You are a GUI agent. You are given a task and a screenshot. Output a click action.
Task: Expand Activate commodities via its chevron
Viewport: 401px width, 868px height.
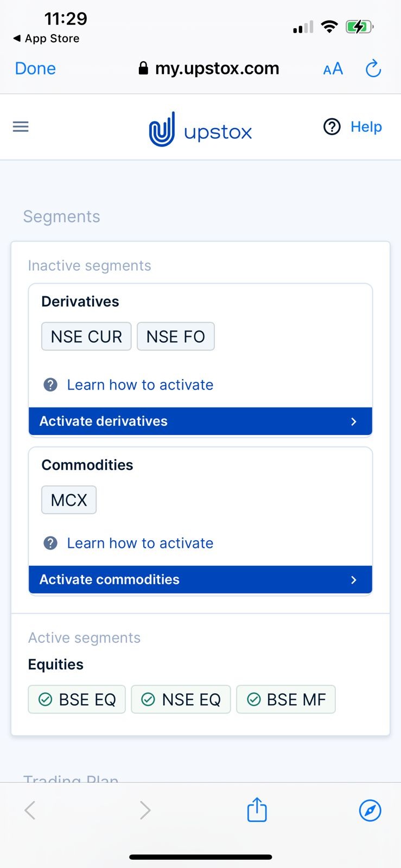(x=354, y=579)
